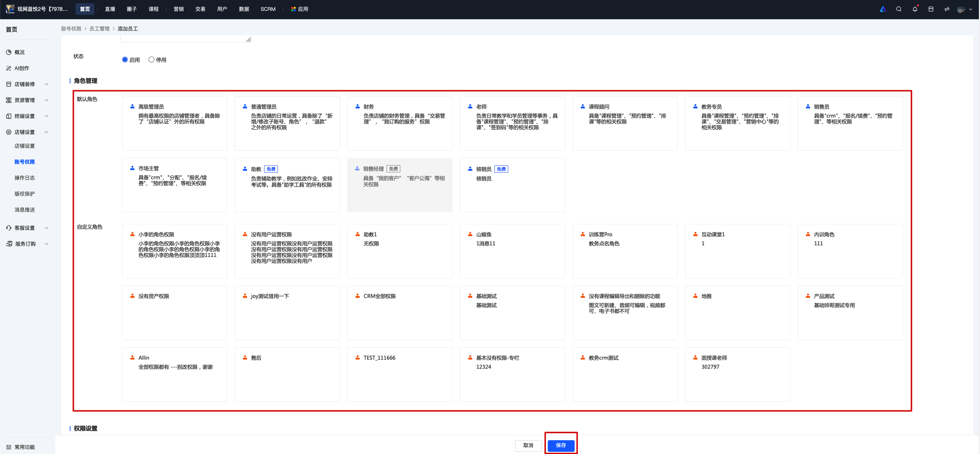Image resolution: width=980 pixels, height=454 pixels.
Task: Open the search icon in top bar
Action: pyautogui.click(x=899, y=9)
